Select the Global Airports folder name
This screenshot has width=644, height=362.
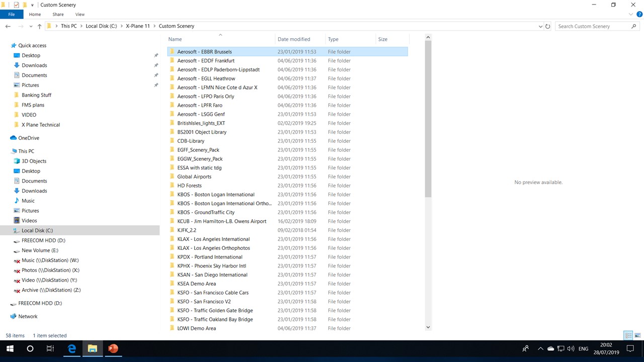click(194, 176)
